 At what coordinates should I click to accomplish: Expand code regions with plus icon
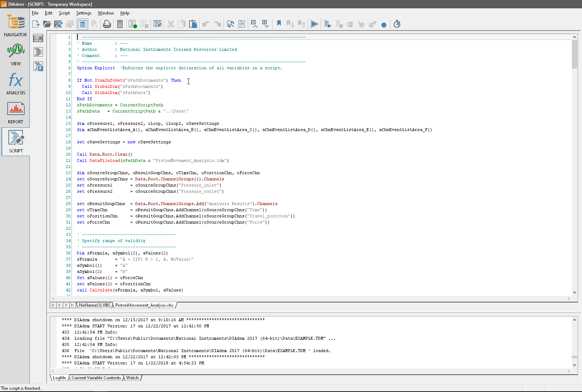(266, 24)
